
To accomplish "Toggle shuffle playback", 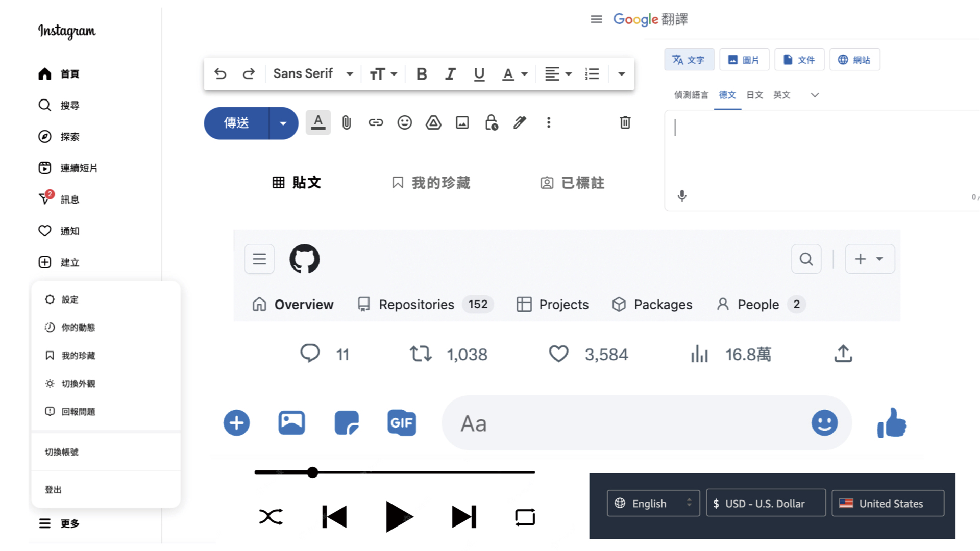I will (x=271, y=517).
